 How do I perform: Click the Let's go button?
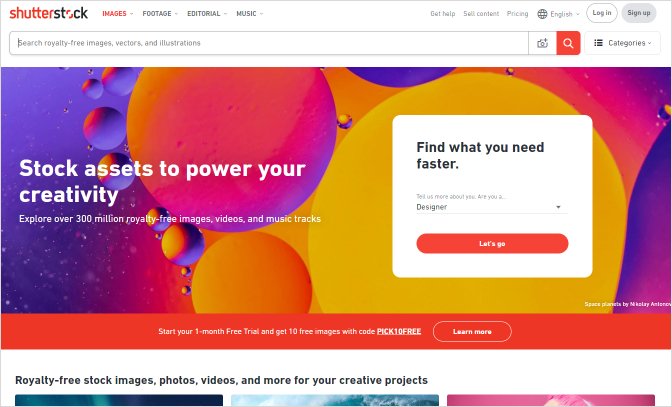492,243
